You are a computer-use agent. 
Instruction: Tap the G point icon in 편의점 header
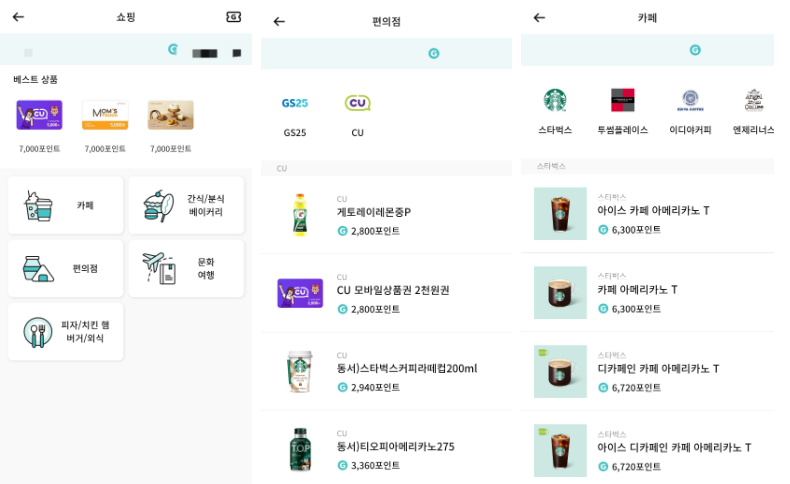pyautogui.click(x=434, y=53)
